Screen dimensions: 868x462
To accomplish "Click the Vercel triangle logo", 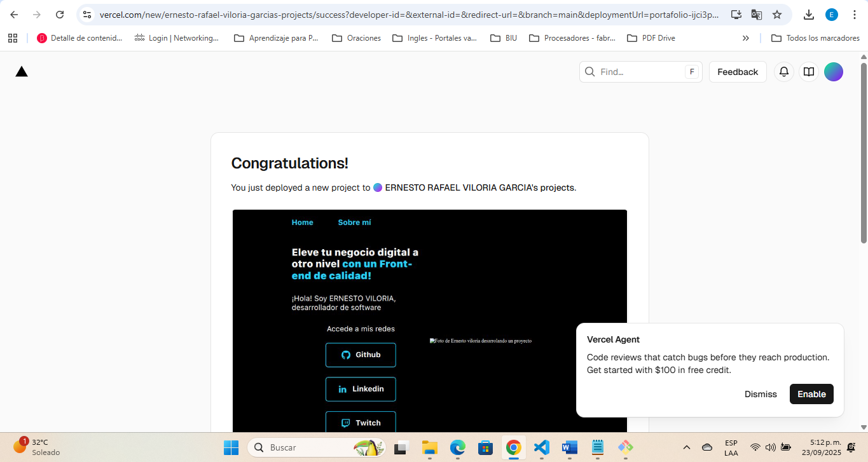I will [x=22, y=72].
